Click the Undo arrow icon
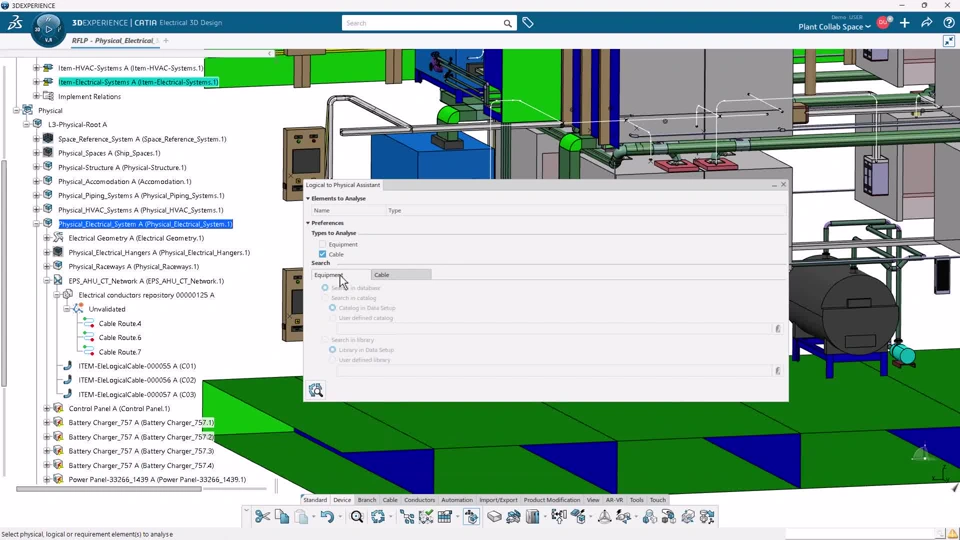960x540 pixels. pyautogui.click(x=326, y=517)
